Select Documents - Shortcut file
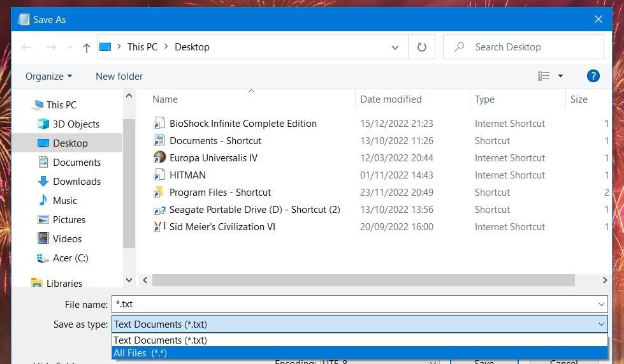 [x=215, y=141]
